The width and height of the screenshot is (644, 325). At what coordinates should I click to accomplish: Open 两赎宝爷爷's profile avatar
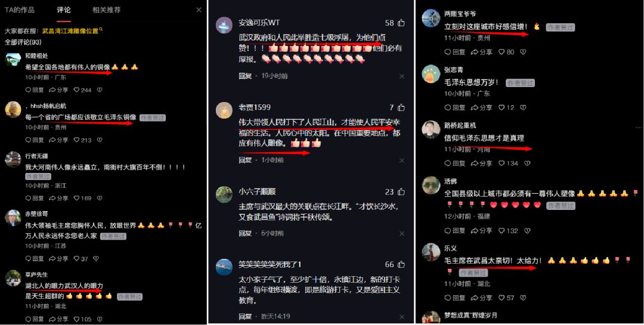(x=431, y=18)
